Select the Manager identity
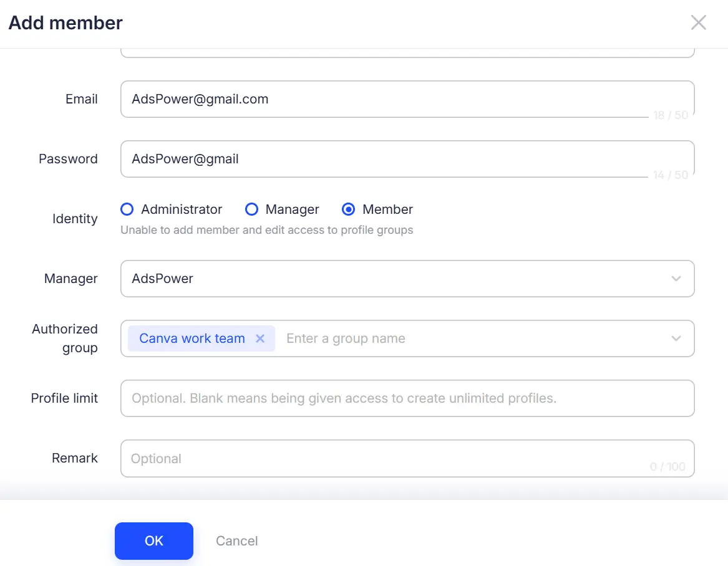 [251, 209]
